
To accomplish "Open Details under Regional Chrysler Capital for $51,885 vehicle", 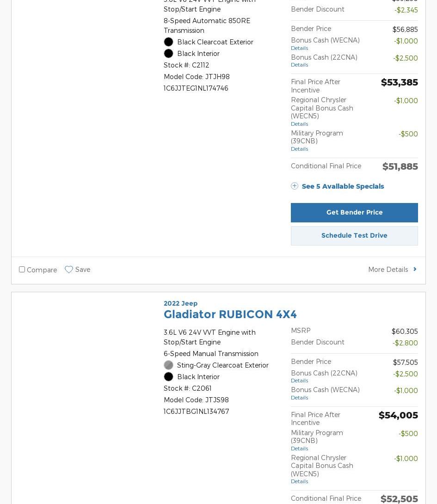I will click(x=299, y=124).
